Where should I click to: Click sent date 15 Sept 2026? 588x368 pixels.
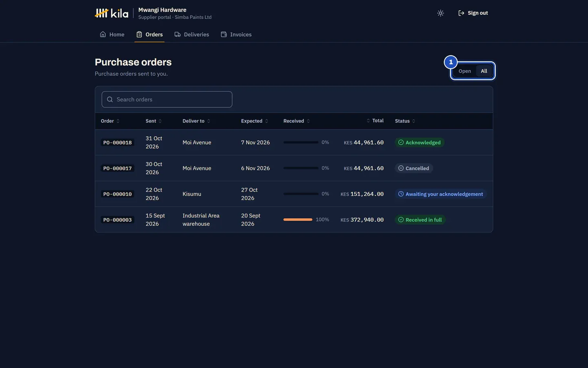click(x=155, y=220)
